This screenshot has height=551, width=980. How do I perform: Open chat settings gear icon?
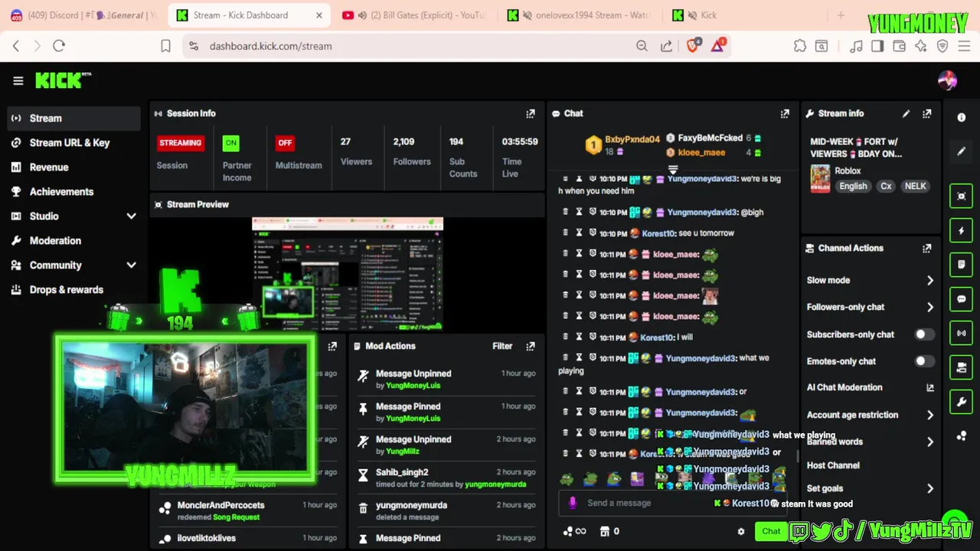pyautogui.click(x=740, y=531)
